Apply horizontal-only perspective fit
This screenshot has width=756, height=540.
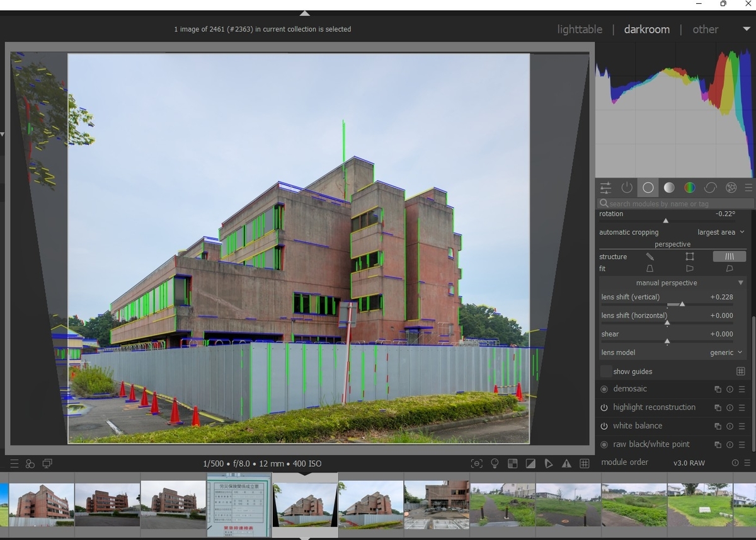(x=690, y=268)
